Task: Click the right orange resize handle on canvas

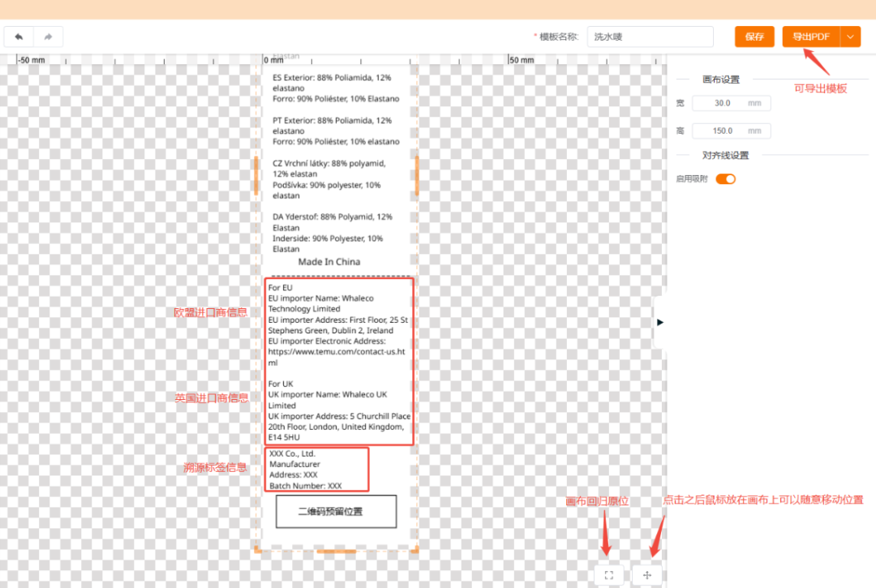Action: click(417, 175)
